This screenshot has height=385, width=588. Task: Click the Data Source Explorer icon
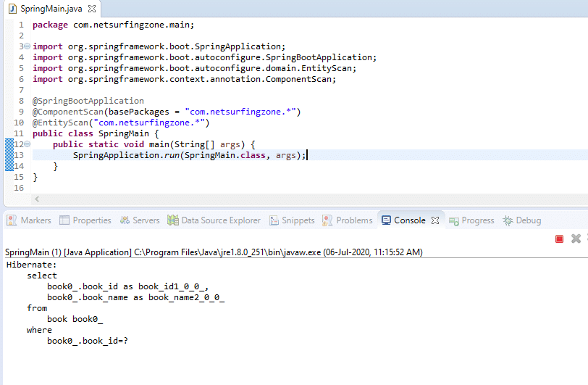coord(173,220)
